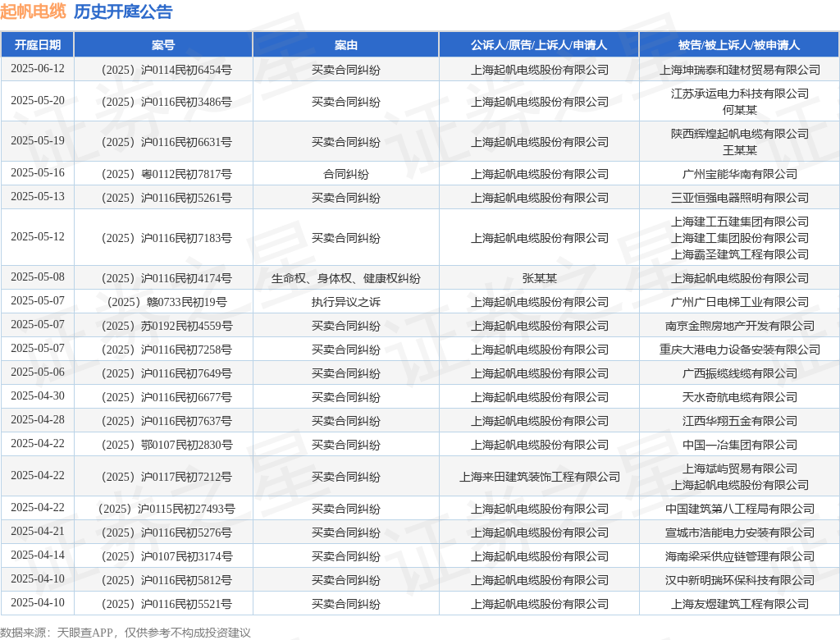
Task: Click defendant 宣城市浩能电力安装有限公司
Action: tap(739, 533)
